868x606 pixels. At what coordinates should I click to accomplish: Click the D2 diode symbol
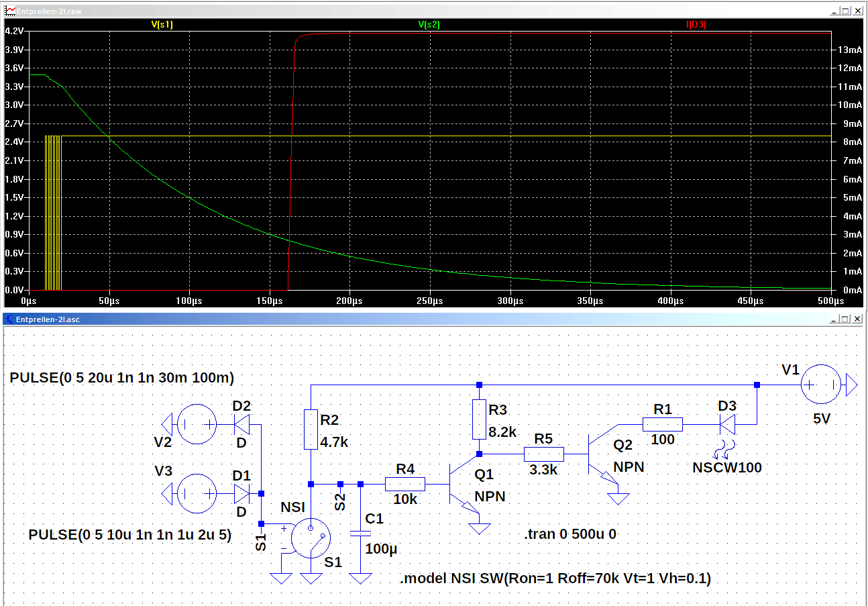point(241,424)
